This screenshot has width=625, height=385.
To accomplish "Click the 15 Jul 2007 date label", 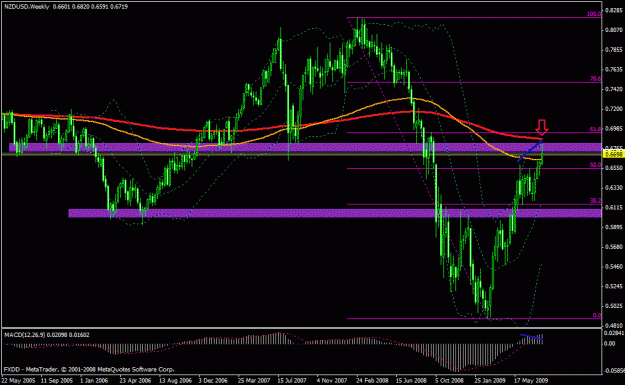I will (292, 380).
